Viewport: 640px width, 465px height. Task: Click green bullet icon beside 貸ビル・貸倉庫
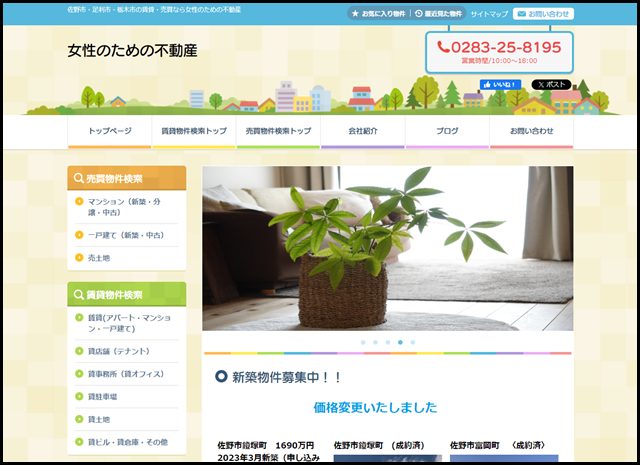click(79, 441)
